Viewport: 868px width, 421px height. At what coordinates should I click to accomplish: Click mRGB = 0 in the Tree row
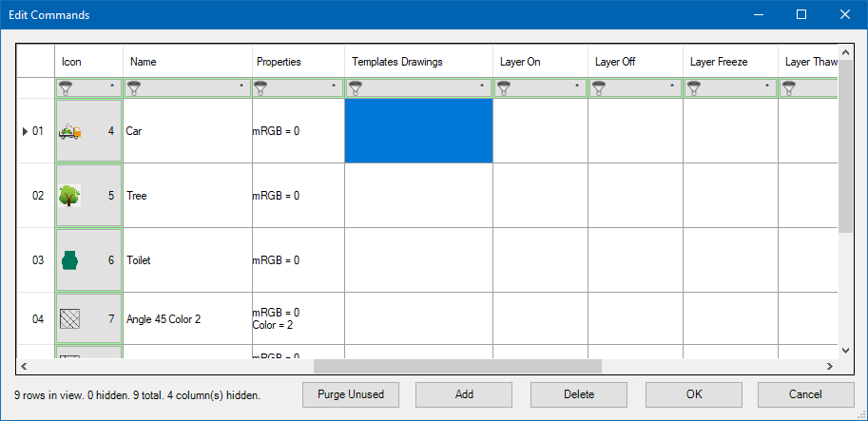(x=299, y=195)
